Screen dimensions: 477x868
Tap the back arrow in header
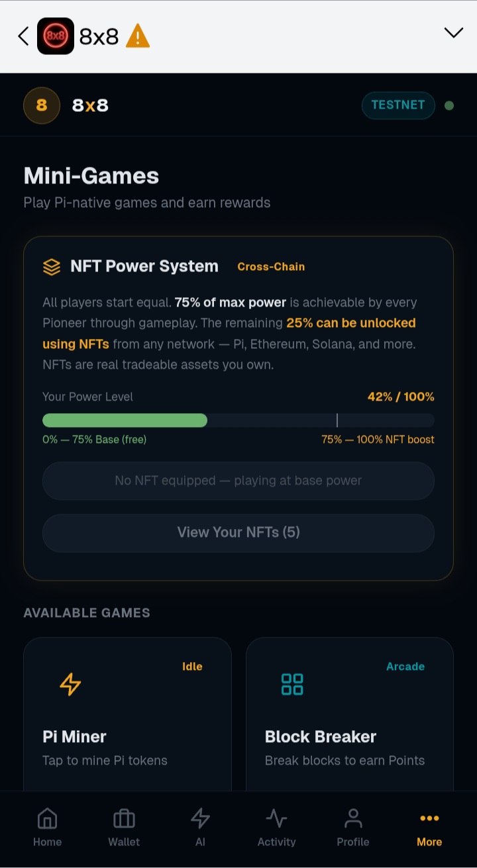[x=23, y=36]
